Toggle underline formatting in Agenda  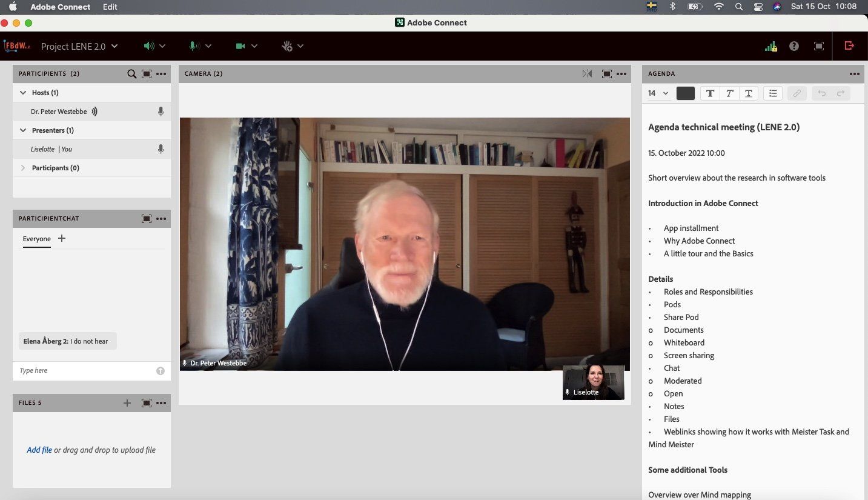[x=749, y=93]
